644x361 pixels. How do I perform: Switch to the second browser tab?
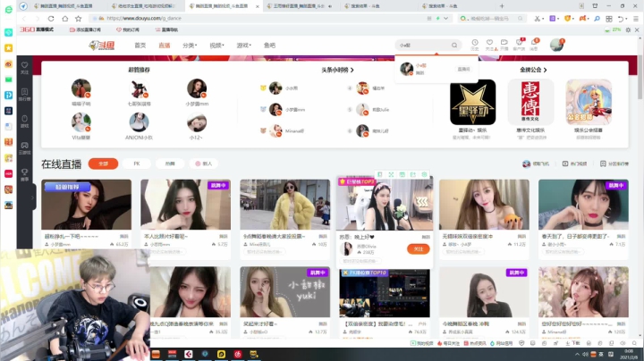[x=145, y=6]
